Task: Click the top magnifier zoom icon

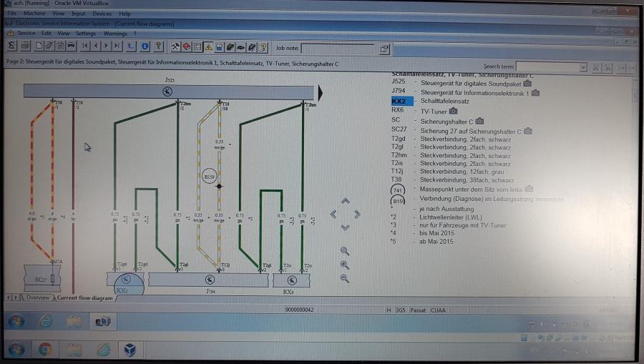Action: click(345, 251)
